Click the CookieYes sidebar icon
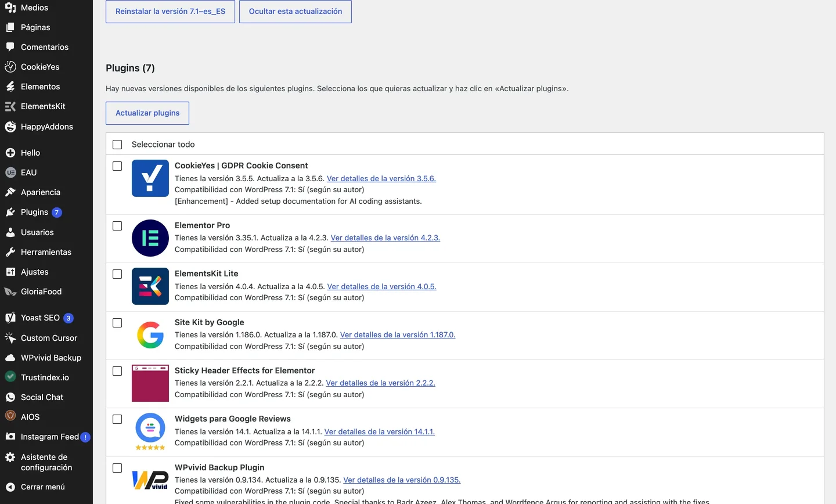 tap(10, 67)
